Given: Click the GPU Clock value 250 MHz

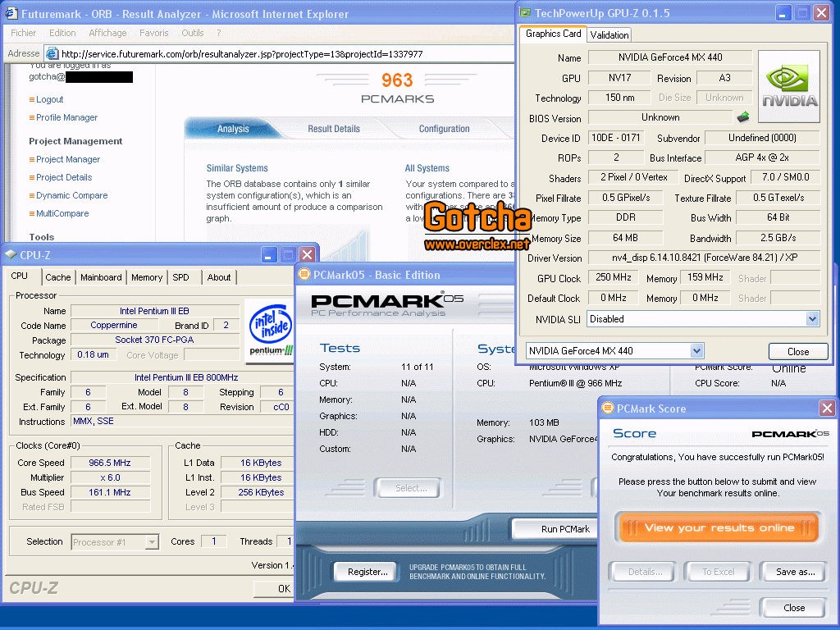Looking at the screenshot, I should (614, 277).
